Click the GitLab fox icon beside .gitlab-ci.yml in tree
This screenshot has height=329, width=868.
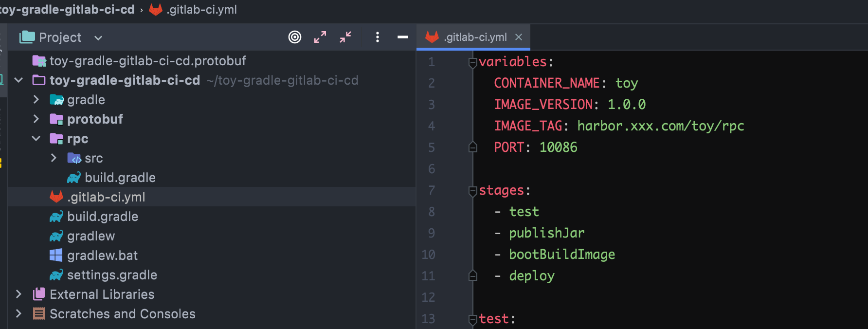56,197
